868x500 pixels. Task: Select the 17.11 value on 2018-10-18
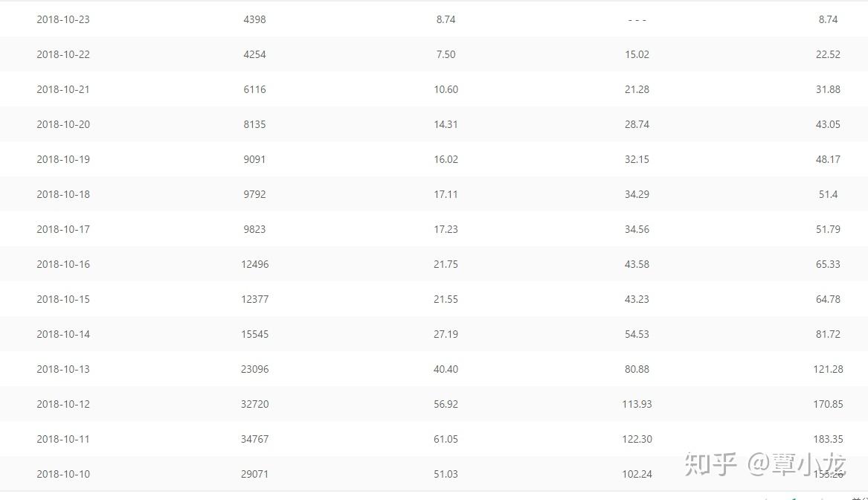click(x=446, y=194)
